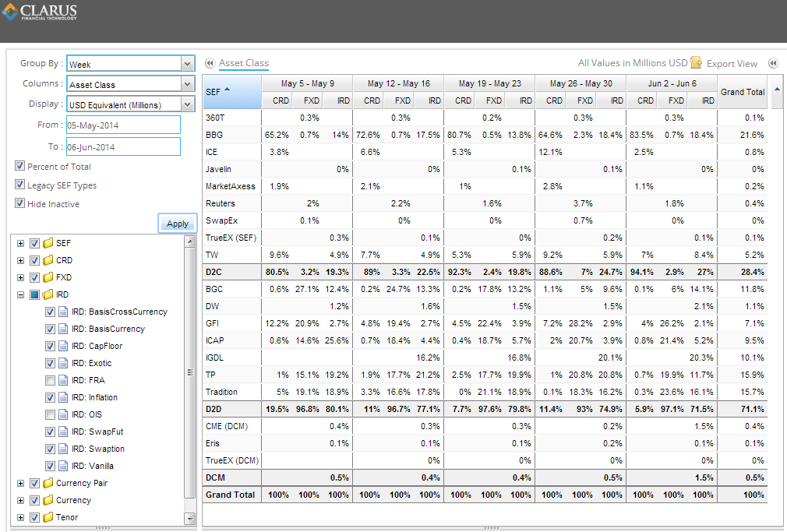Click document icon for IRD: SwapFut
The width and height of the screenshot is (787, 532).
pos(63,432)
